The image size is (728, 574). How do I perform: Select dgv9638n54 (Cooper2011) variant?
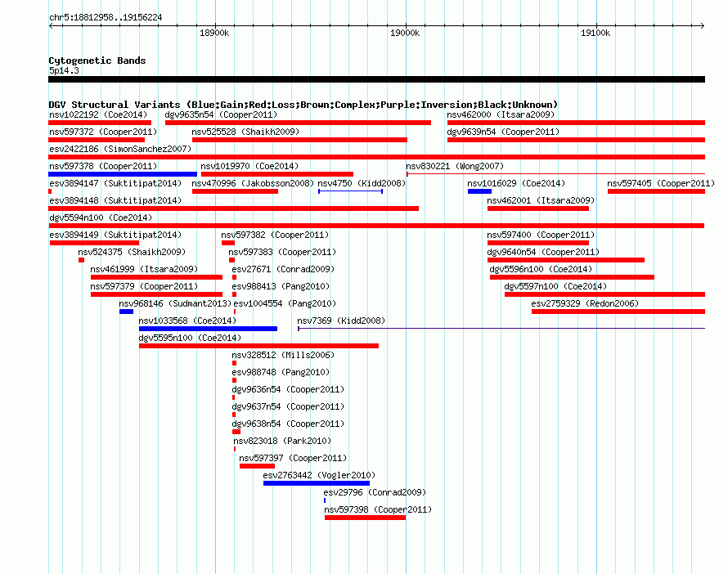[x=288, y=424]
